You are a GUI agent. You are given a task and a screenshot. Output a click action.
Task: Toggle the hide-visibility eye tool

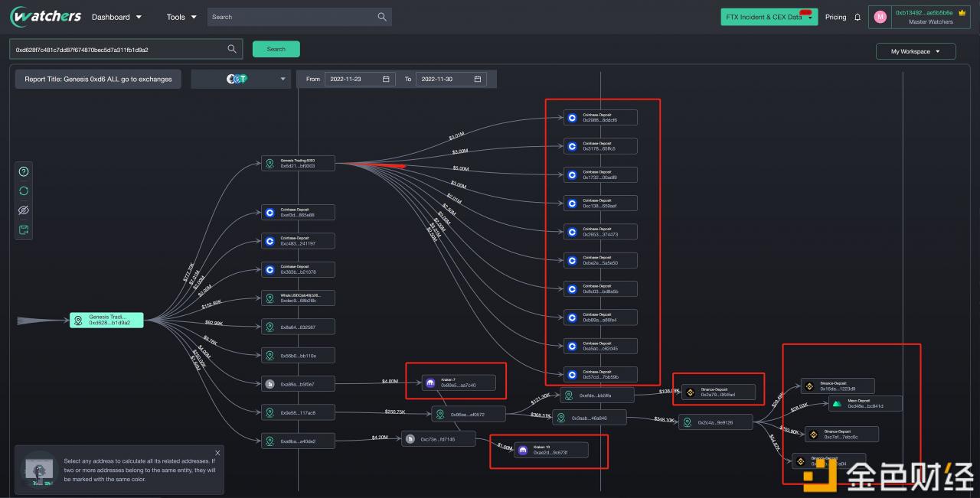[x=24, y=210]
